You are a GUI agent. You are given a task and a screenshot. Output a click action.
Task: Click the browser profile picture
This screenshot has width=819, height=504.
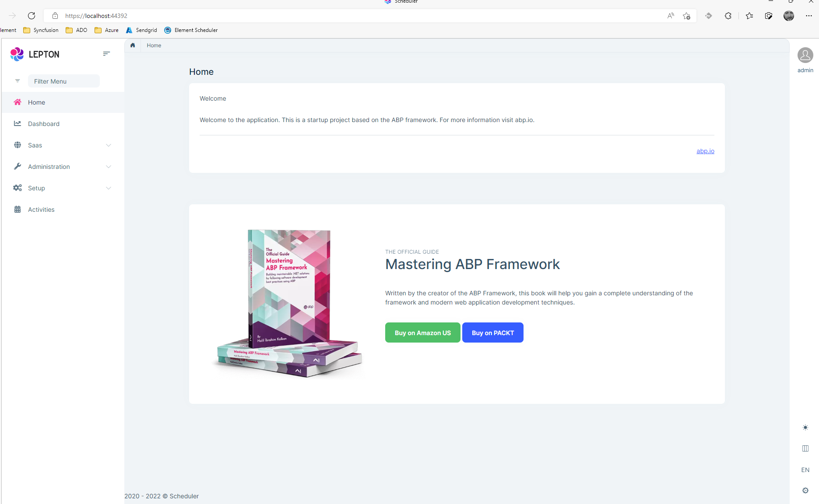(789, 16)
